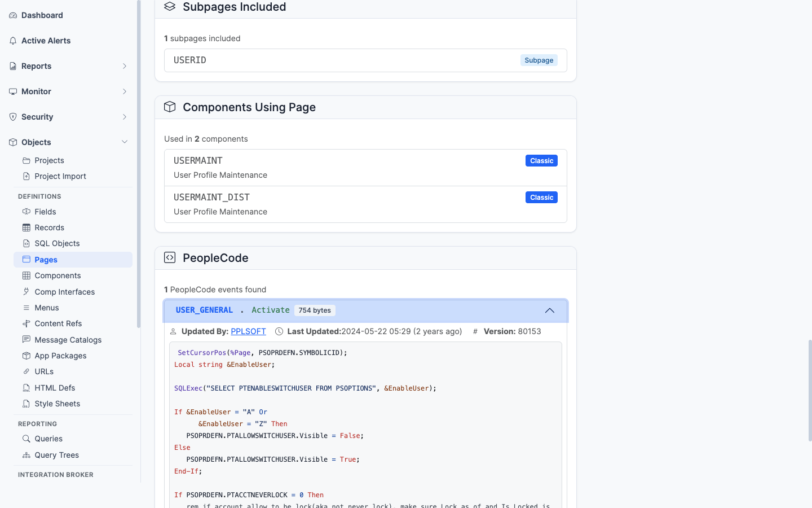Click the Style Sheets file icon

click(27, 404)
